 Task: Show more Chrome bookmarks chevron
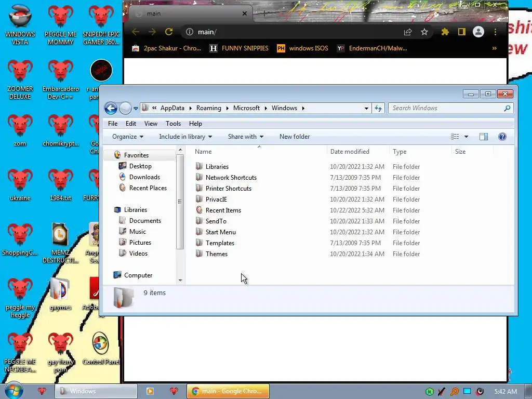point(495,48)
